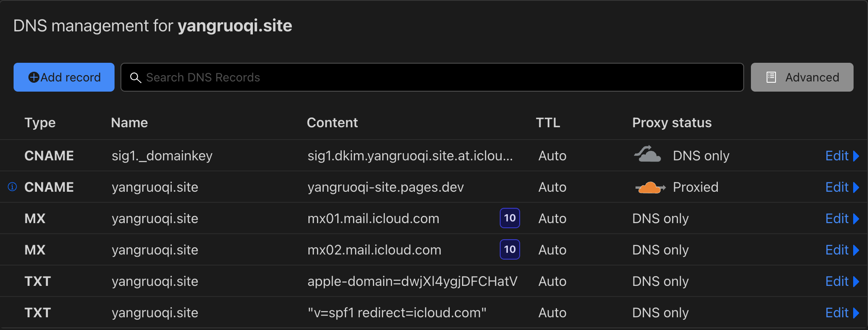Click the Proxy status column header

pyautogui.click(x=672, y=123)
